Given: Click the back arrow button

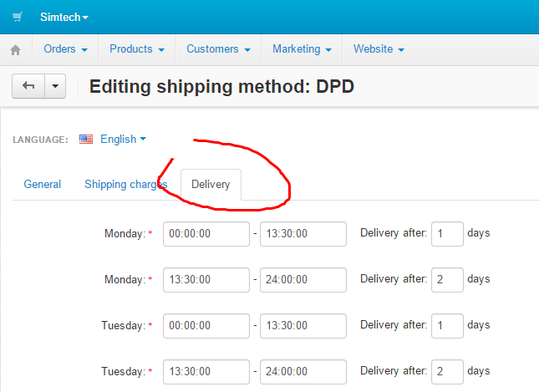Looking at the screenshot, I should pyautogui.click(x=28, y=87).
